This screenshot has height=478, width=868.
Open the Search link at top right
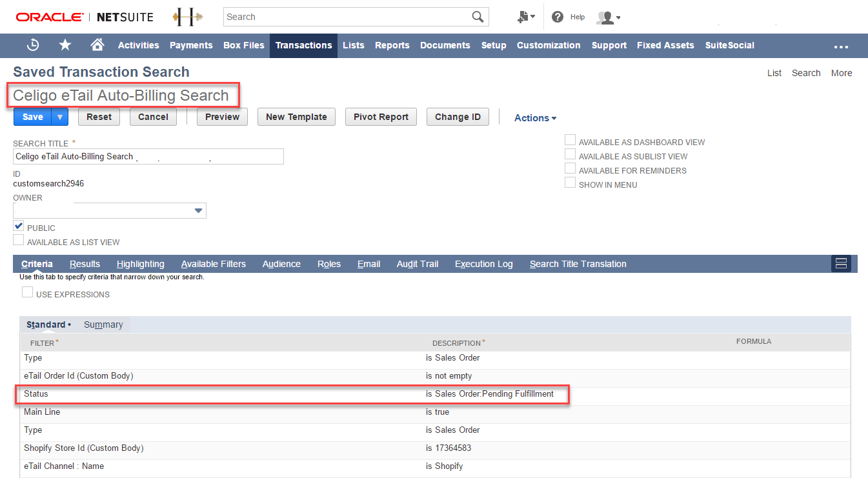click(x=806, y=73)
